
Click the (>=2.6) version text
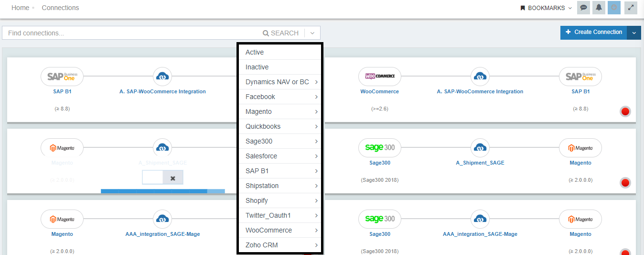tap(380, 109)
